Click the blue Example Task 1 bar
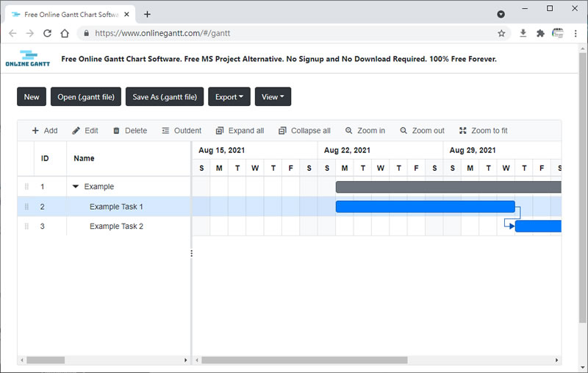Viewport: 588px width, 373px height. 425,207
